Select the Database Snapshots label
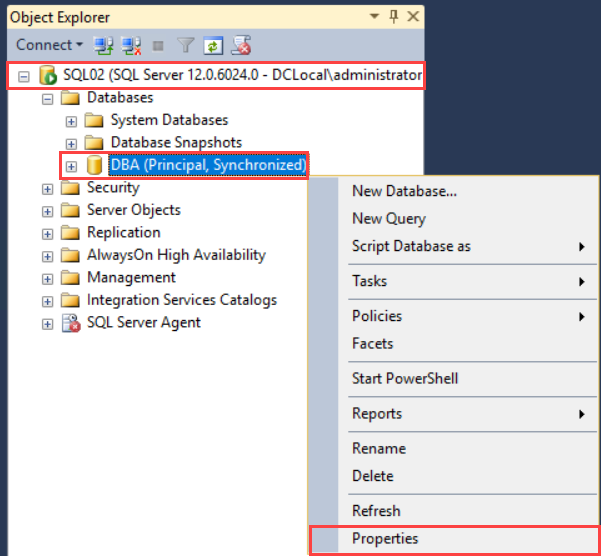 (176, 143)
